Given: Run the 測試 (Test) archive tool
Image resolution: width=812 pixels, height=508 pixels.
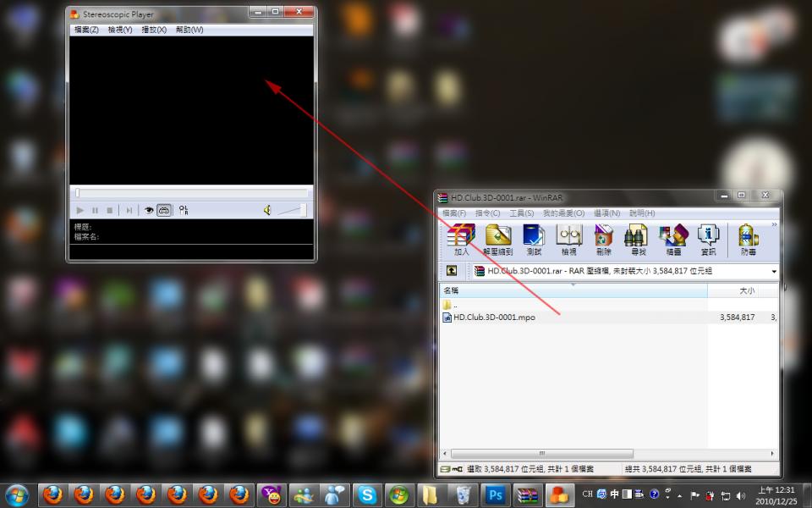Looking at the screenshot, I should tap(534, 240).
